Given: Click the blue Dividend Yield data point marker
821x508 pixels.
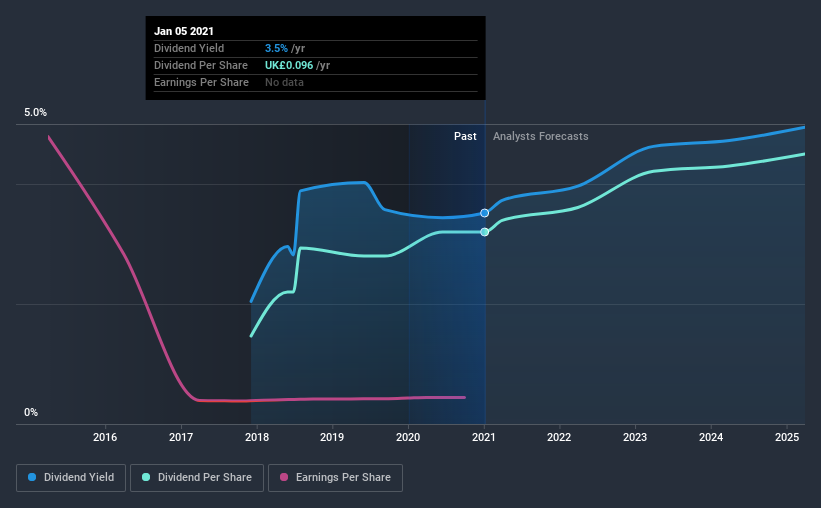Looking at the screenshot, I should [x=484, y=213].
